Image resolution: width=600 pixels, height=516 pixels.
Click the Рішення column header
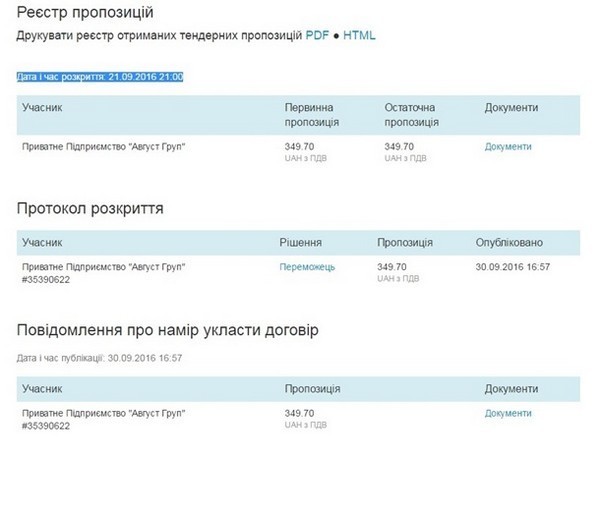tap(300, 243)
